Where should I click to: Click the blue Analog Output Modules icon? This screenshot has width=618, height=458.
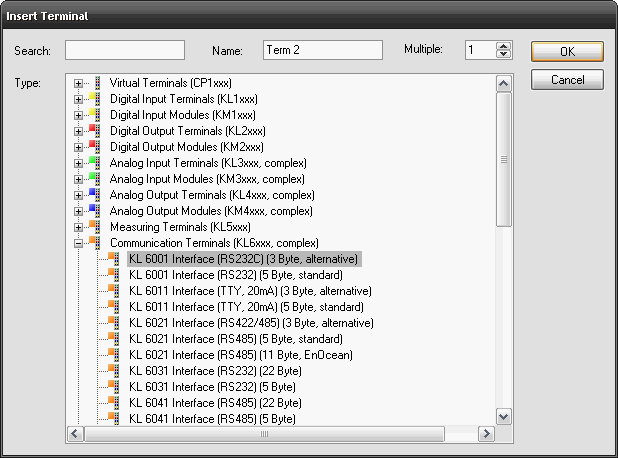95,210
